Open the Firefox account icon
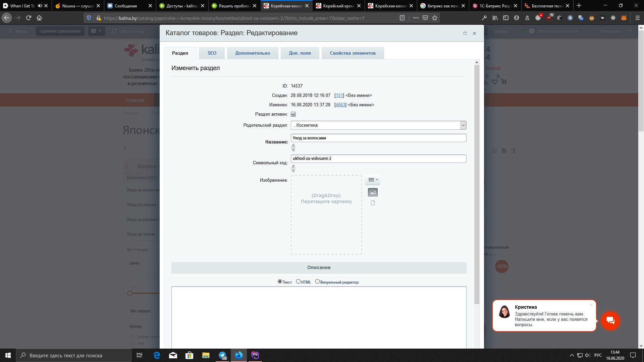 click(517, 18)
